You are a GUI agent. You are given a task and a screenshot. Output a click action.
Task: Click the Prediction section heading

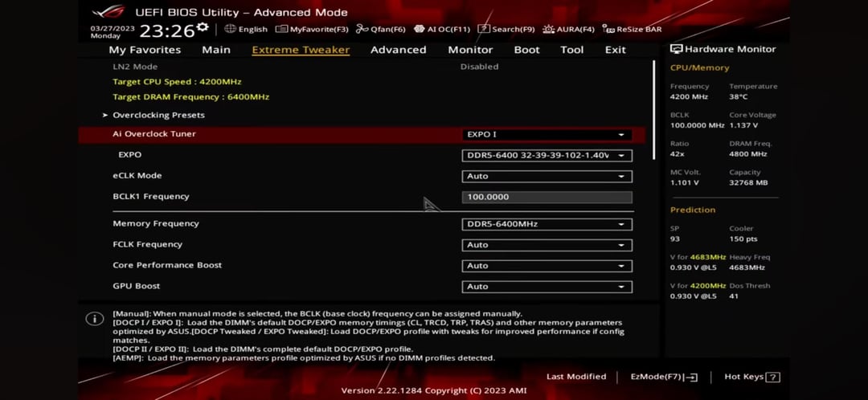tap(693, 210)
